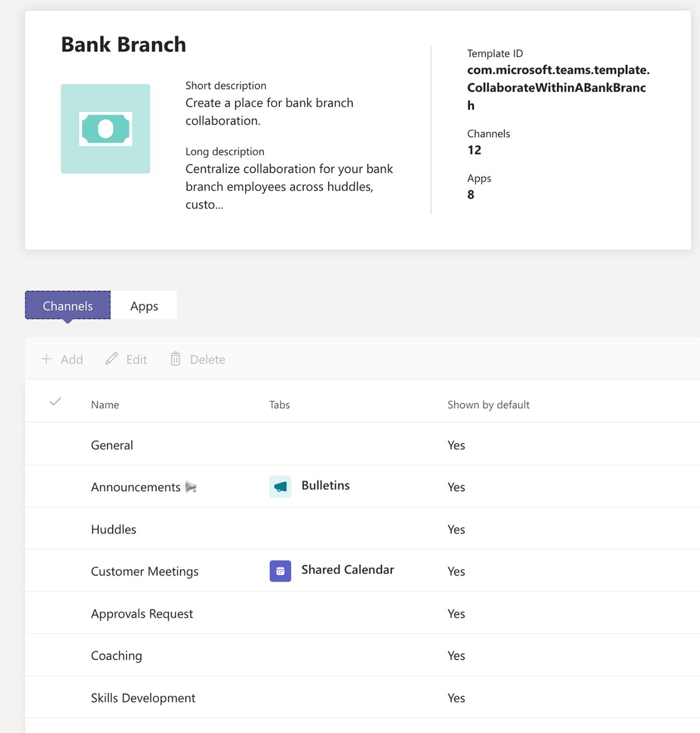Switch to the Apps tab
700x733 pixels.
pyautogui.click(x=144, y=306)
